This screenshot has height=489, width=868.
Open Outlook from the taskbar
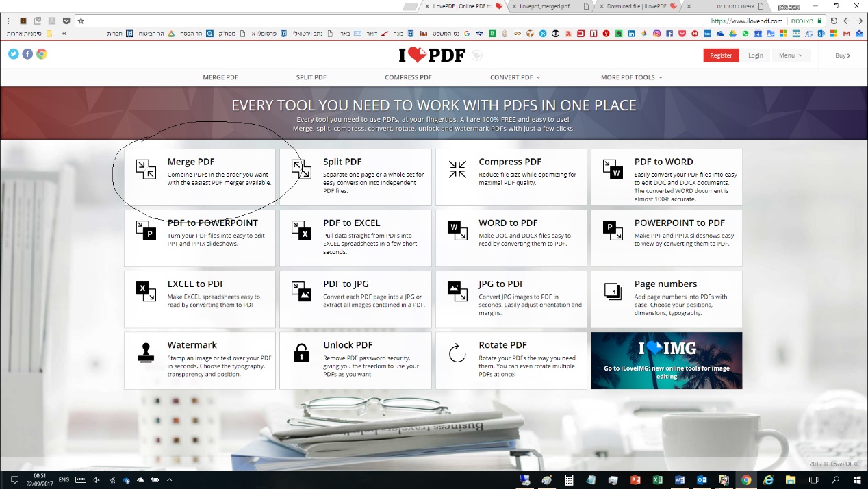click(x=702, y=480)
